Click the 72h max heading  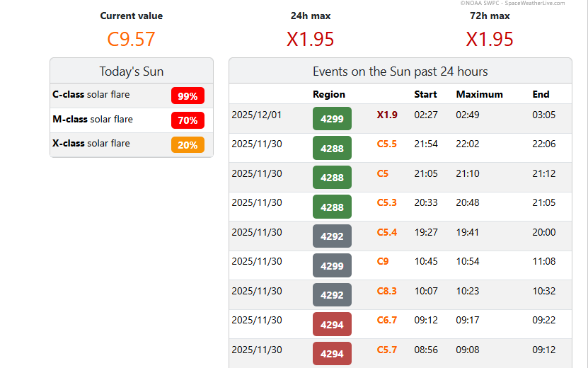tap(490, 16)
